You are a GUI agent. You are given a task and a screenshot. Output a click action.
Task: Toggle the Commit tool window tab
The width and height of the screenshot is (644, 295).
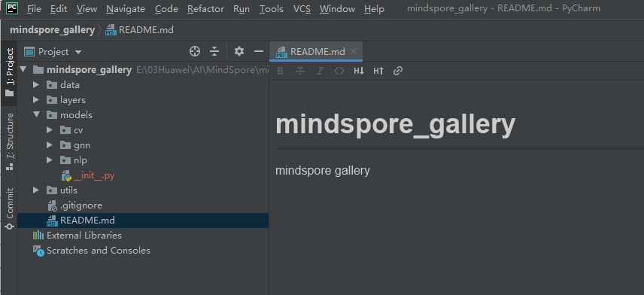tap(10, 208)
